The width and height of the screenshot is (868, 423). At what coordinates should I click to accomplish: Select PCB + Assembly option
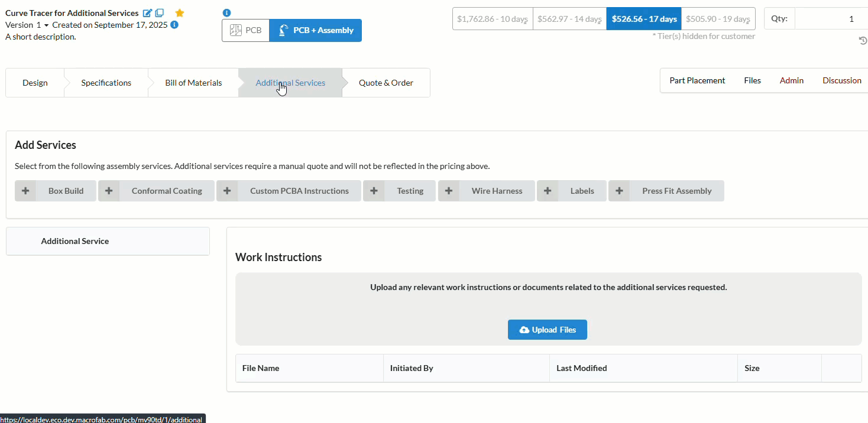tap(315, 30)
